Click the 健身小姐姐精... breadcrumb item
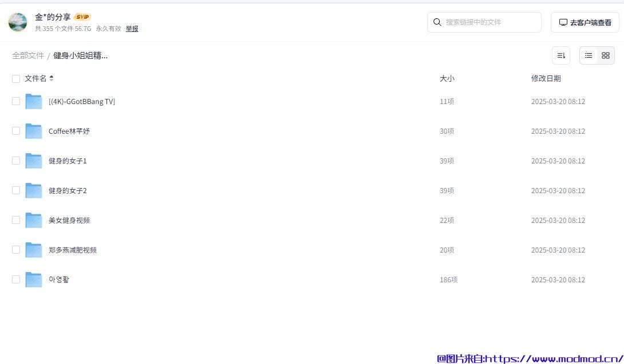This screenshot has width=624, height=364. (x=80, y=56)
